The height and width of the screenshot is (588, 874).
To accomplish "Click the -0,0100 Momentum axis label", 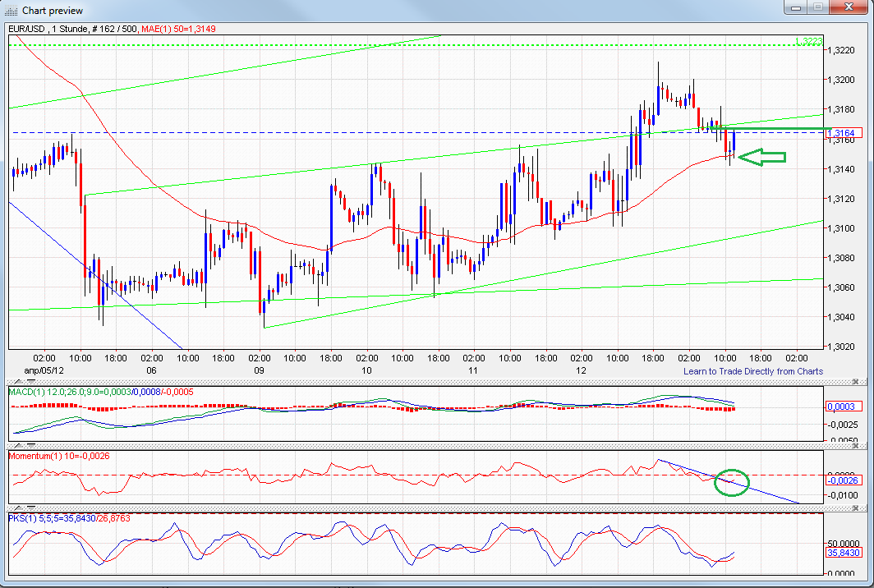I will [x=844, y=495].
